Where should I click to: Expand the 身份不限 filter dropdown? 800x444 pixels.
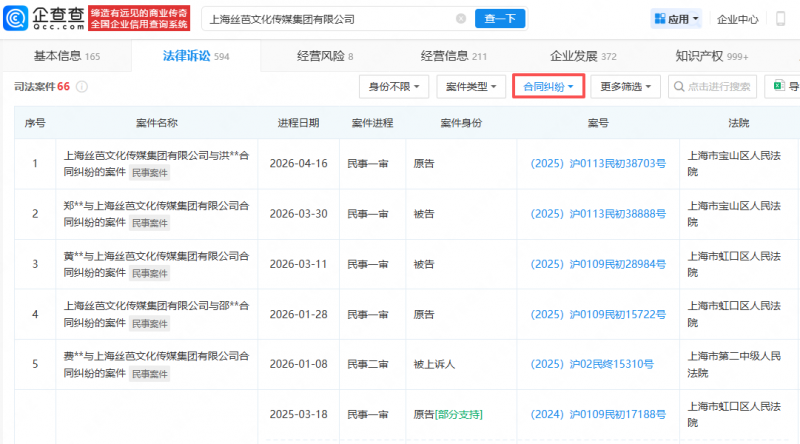coord(394,87)
